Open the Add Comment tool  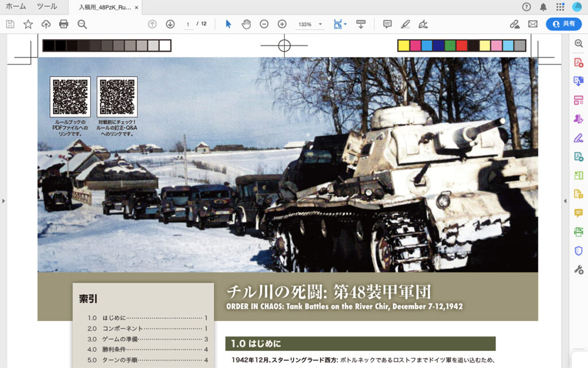pyautogui.click(x=387, y=24)
